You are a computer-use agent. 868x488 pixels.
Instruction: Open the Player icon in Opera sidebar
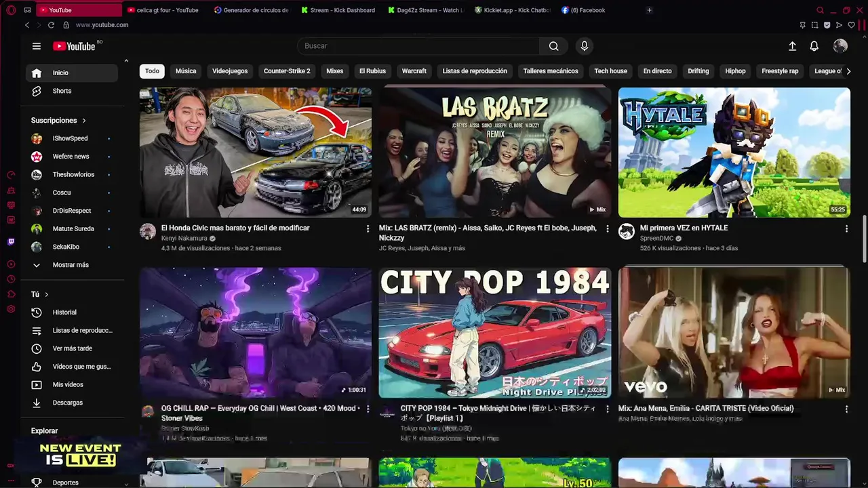pyautogui.click(x=11, y=264)
